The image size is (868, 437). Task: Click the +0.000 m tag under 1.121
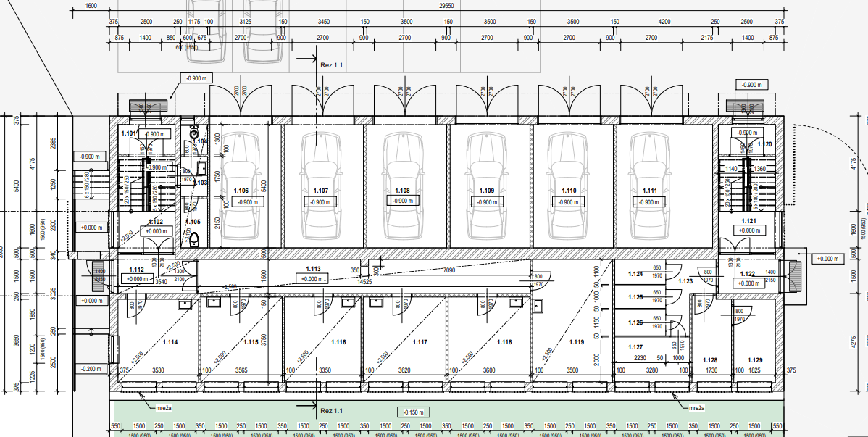[x=748, y=230]
